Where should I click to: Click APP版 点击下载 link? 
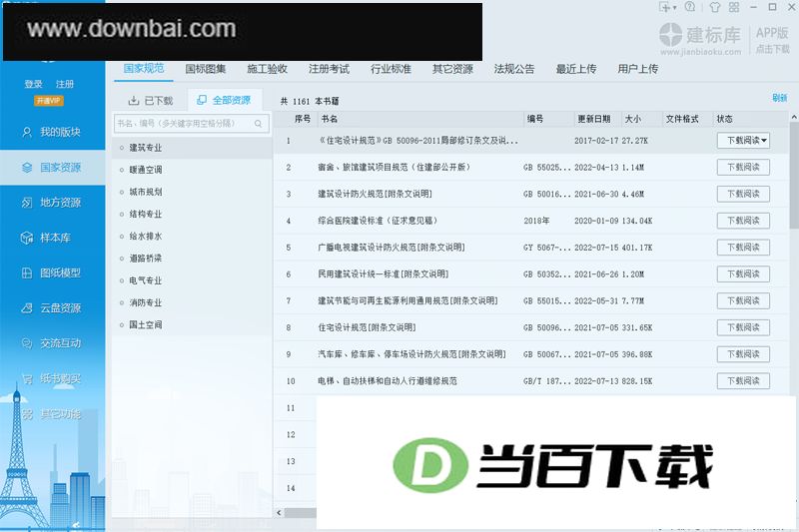(x=772, y=40)
